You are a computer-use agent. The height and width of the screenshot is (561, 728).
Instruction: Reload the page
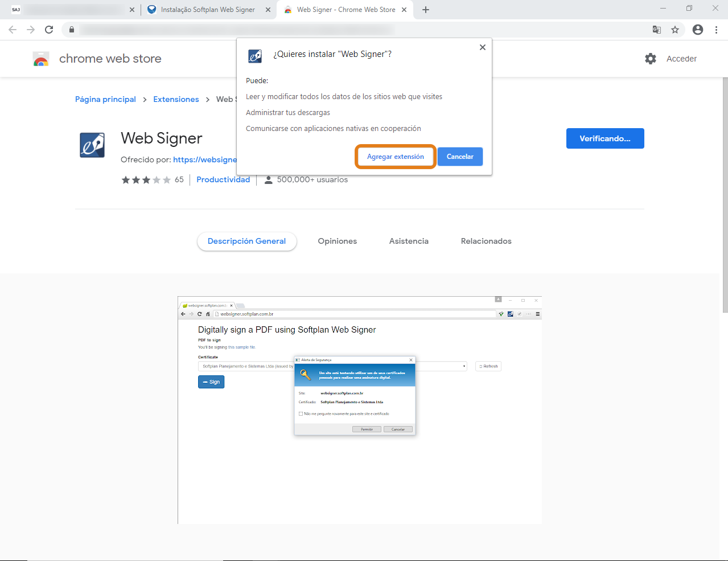[x=50, y=30]
